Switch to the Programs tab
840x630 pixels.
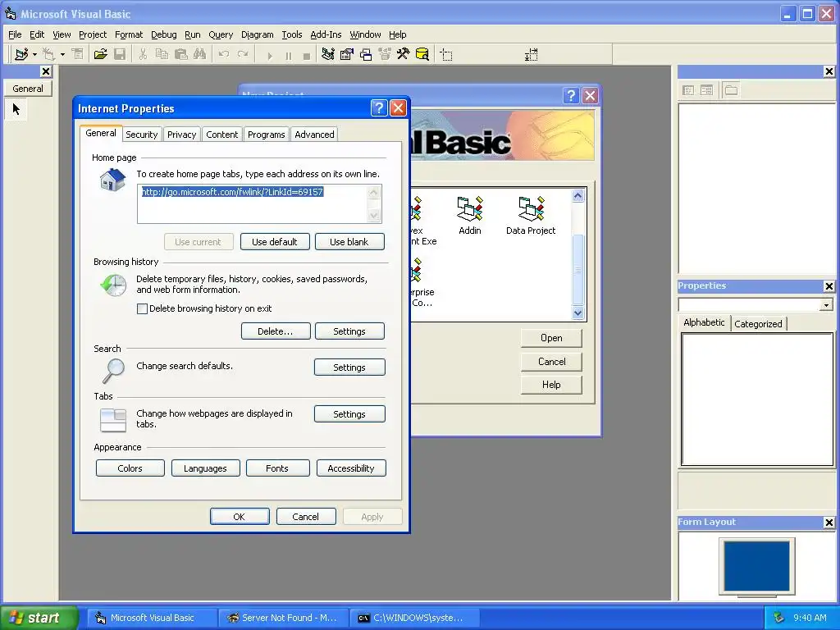tap(267, 135)
